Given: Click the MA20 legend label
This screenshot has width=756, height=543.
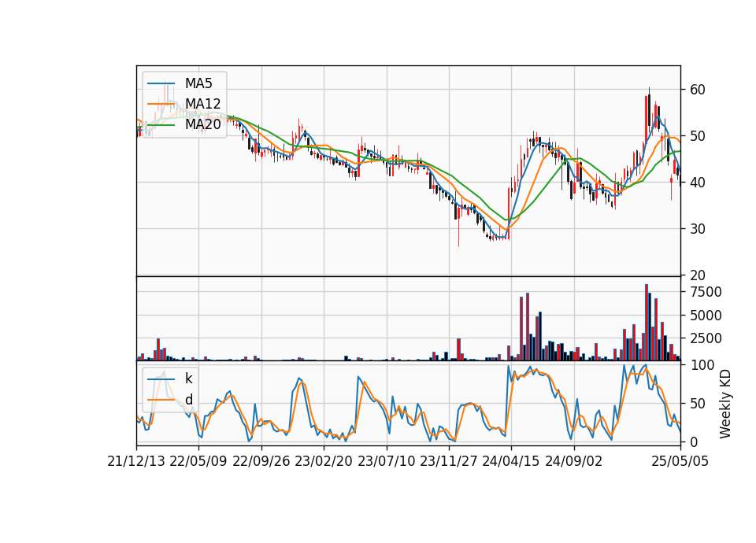Looking at the screenshot, I should point(202,124).
